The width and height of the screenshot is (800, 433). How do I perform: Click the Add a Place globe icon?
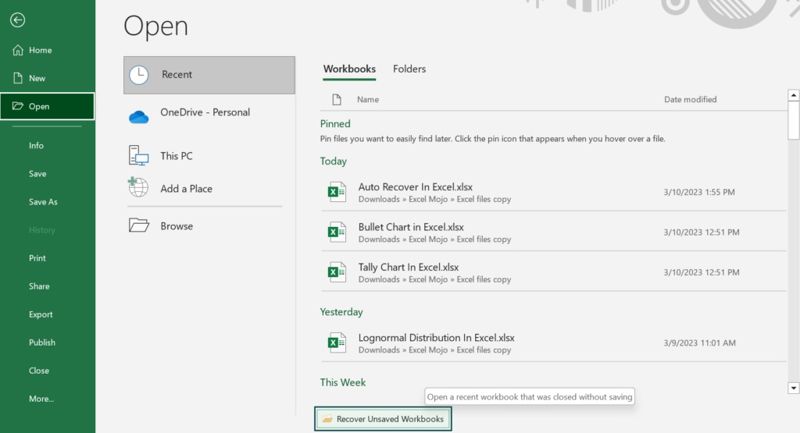138,187
